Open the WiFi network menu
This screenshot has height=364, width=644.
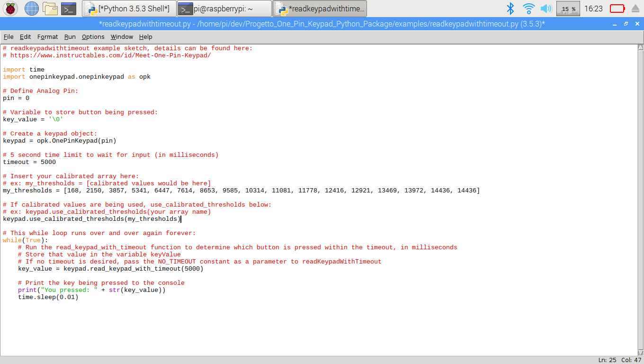click(528, 8)
